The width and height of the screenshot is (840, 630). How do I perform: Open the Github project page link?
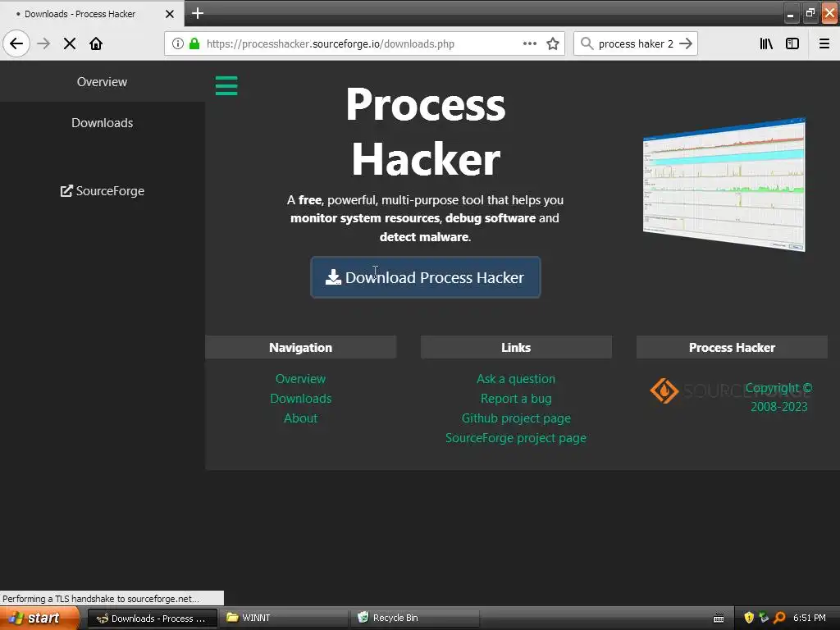coord(516,418)
